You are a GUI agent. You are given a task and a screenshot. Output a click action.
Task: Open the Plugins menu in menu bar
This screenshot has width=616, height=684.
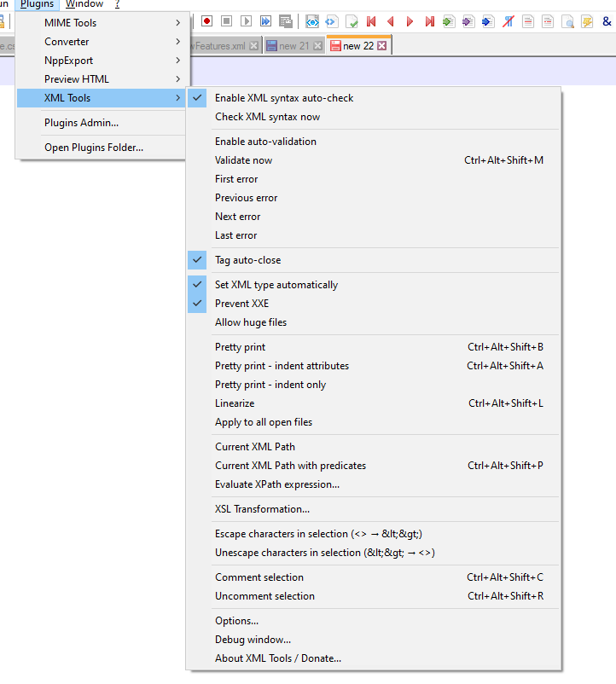click(x=37, y=4)
